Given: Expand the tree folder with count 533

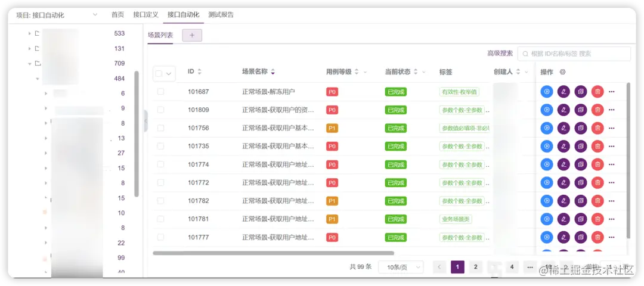Looking at the screenshot, I should (x=30, y=33).
